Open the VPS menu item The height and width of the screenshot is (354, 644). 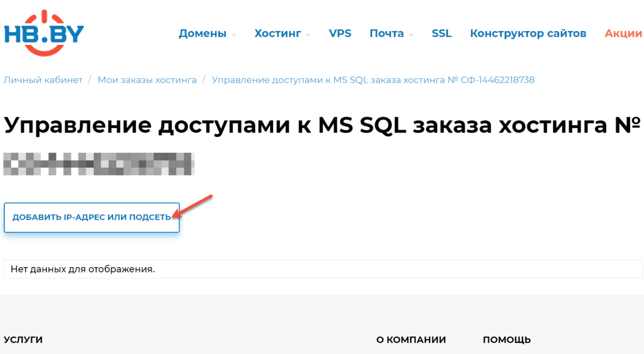click(x=340, y=33)
